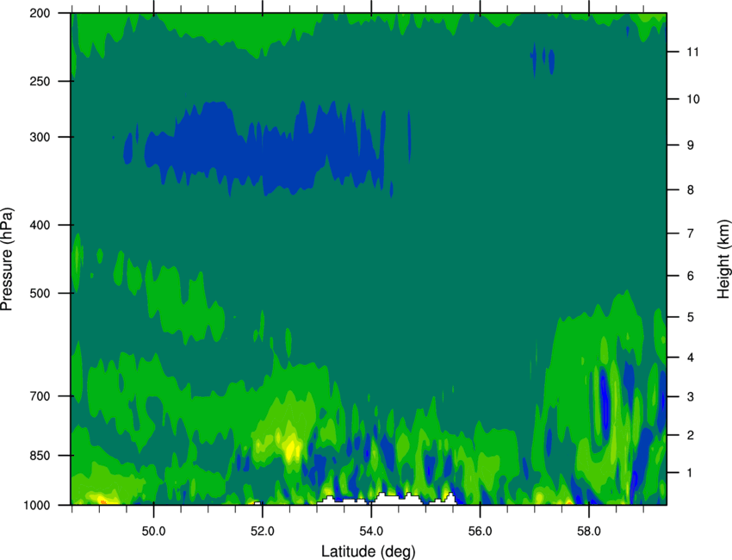The width and height of the screenshot is (732, 560).
Task: Click the 8 km height tick label
Action: [x=690, y=190]
